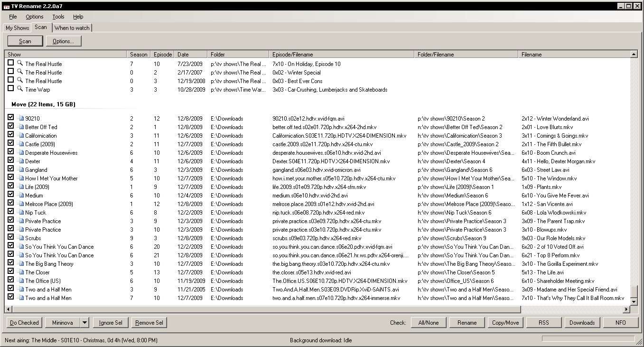Uncheck the Gangland checkbox

(11, 169)
